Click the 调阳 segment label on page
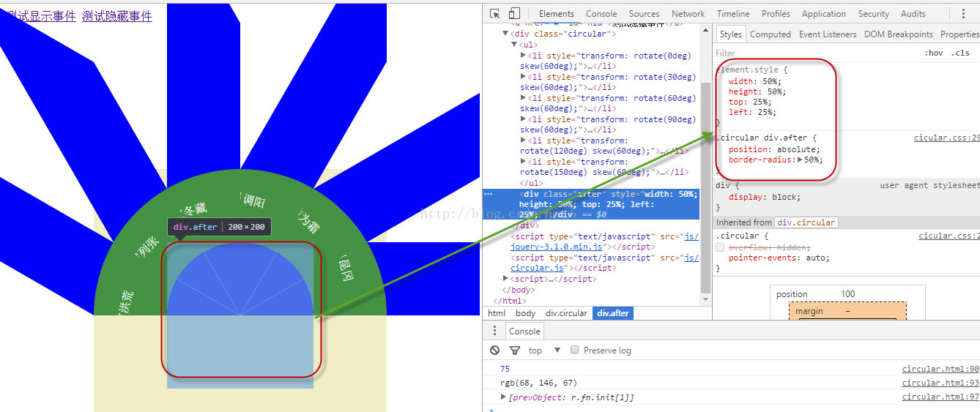Image resolution: width=980 pixels, height=412 pixels. 253,201
